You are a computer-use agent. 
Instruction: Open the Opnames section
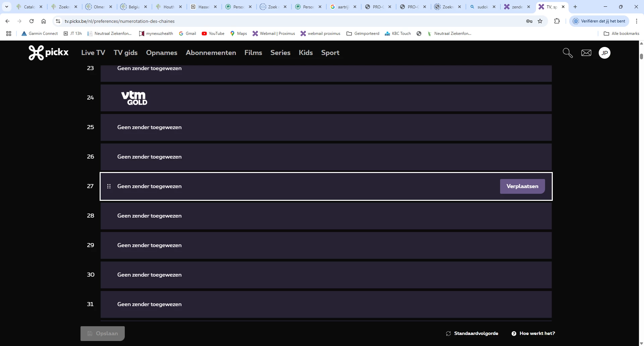point(162,53)
